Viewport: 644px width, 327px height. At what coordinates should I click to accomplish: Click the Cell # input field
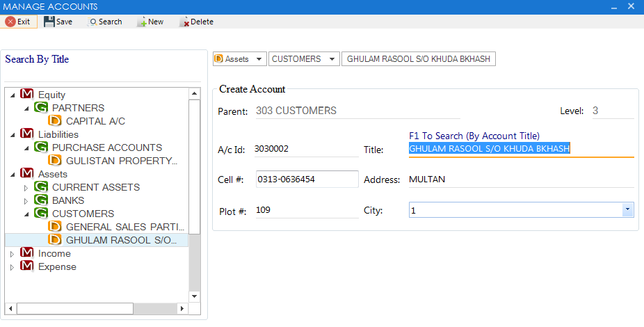(x=307, y=180)
